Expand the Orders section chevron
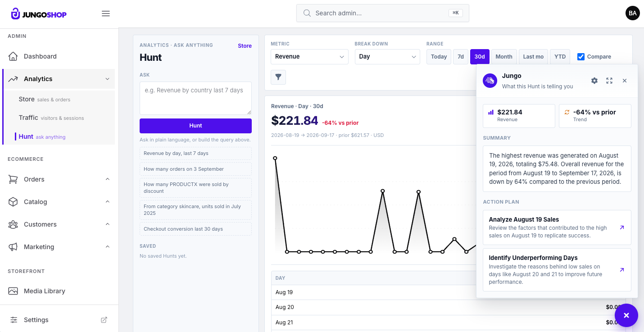Image resolution: width=644 pixels, height=332 pixels. [x=107, y=179]
